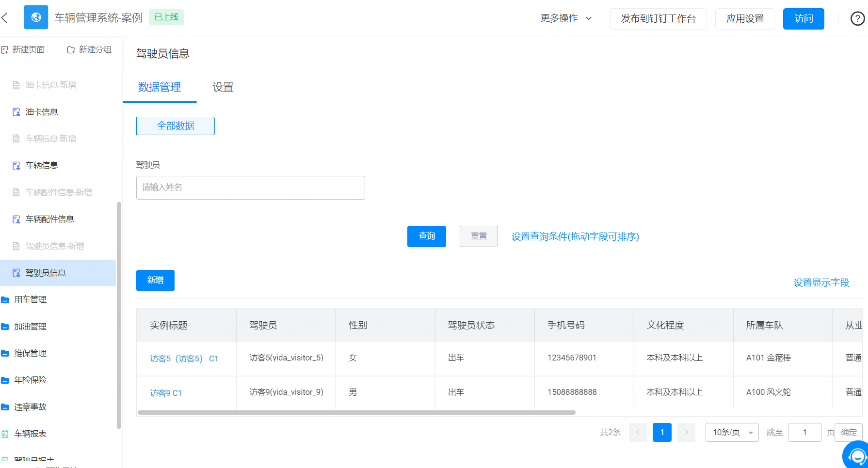
Task: Expand the 更多操作 dropdown
Action: pos(566,18)
